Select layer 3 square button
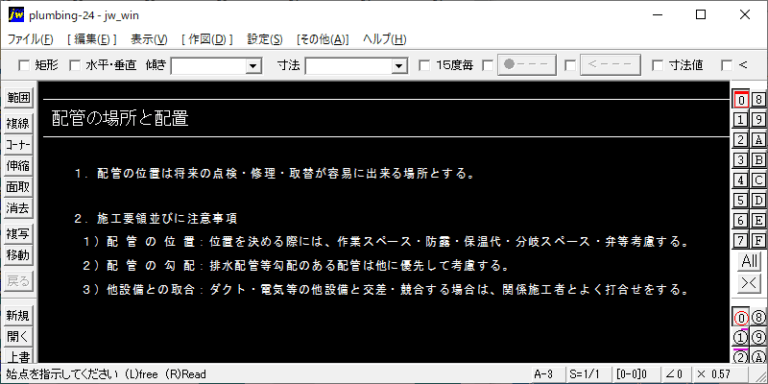This screenshot has width=768, height=384. click(x=741, y=160)
